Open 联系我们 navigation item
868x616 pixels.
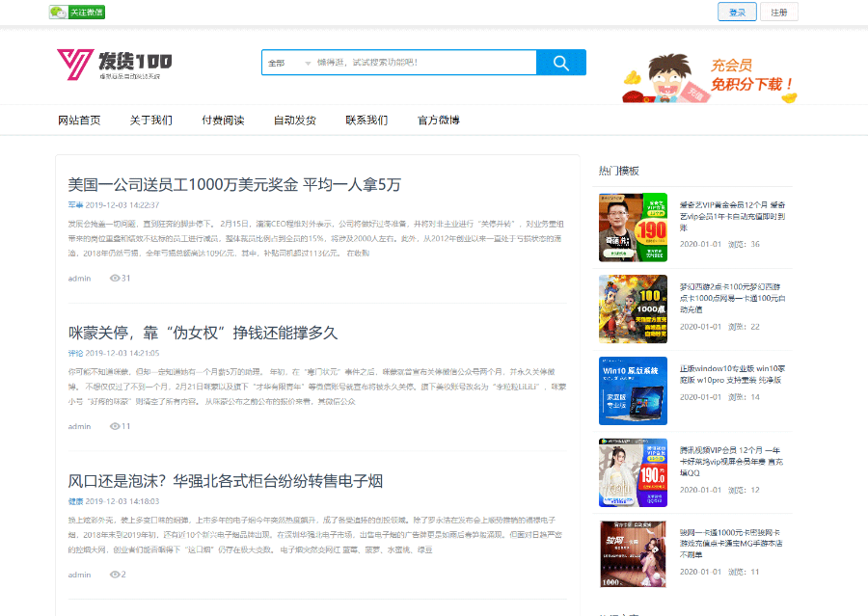point(366,121)
